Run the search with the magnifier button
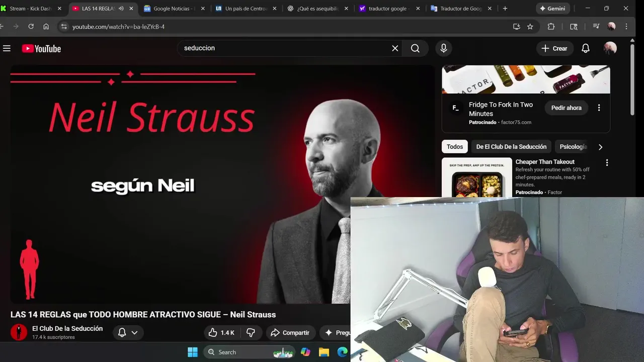 (415, 48)
